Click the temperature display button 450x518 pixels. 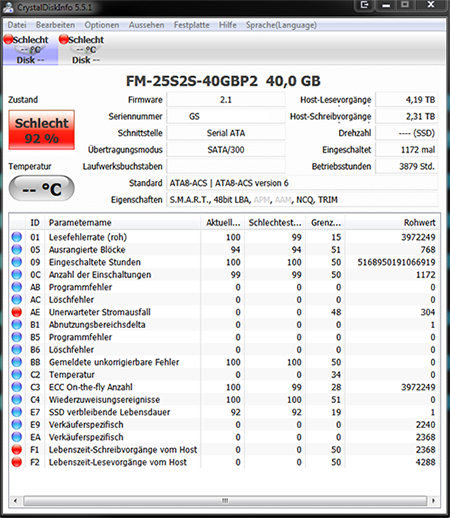42,189
